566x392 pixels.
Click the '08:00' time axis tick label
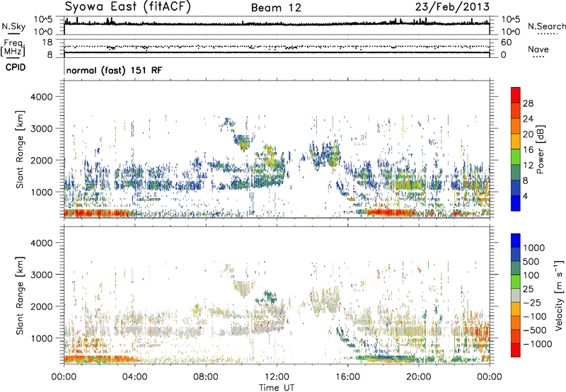tap(205, 377)
